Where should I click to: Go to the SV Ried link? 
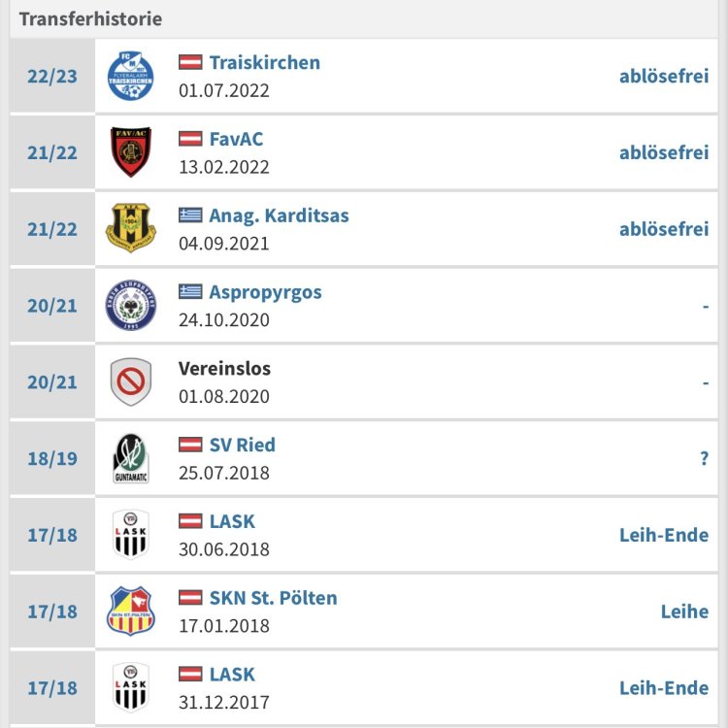(242, 445)
